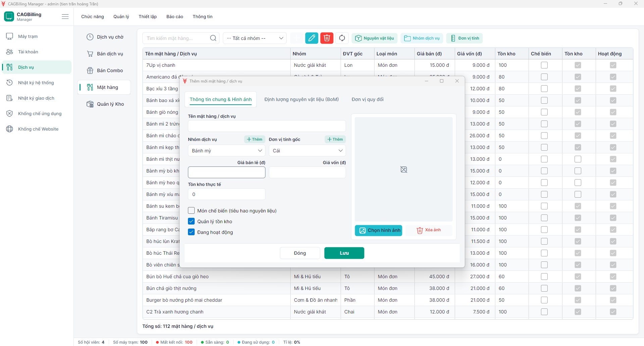Screen dimensions: 644x346
Task: Expand Đơn vị tính gốc Cái dropdown
Action: pos(307,151)
